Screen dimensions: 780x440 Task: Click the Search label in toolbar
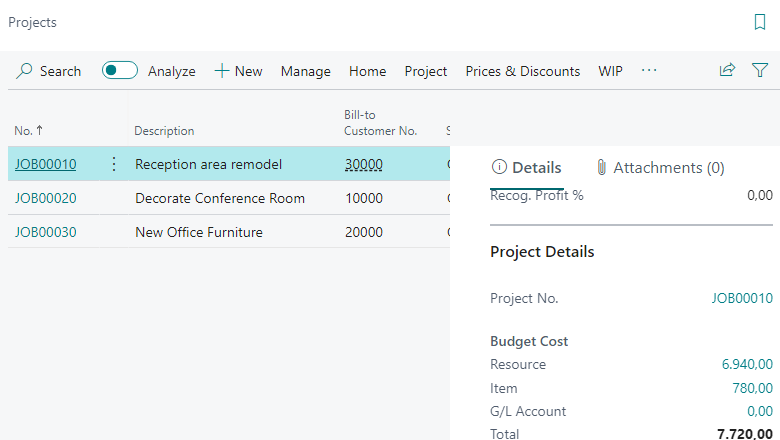(60, 71)
